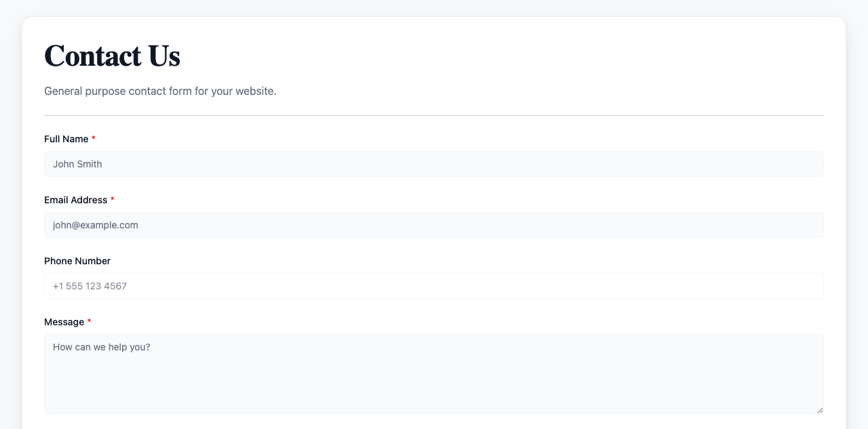Click the "+1 555 123 4567" placeholder
This screenshot has height=429, width=868.
click(x=90, y=286)
